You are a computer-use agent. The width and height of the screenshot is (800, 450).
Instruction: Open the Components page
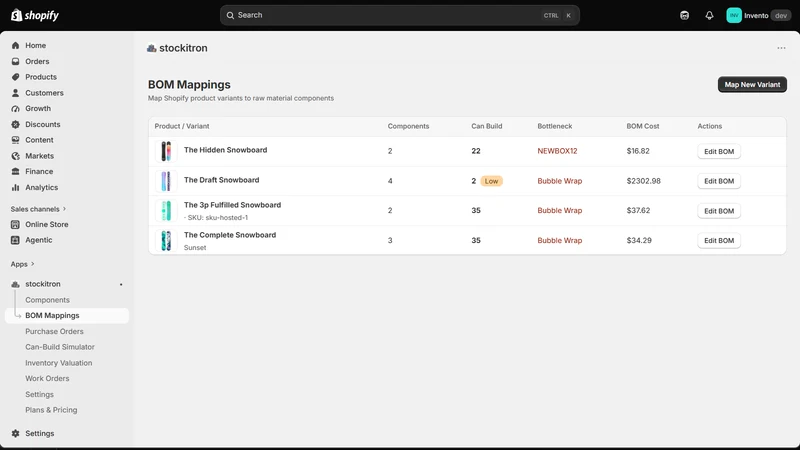click(47, 300)
